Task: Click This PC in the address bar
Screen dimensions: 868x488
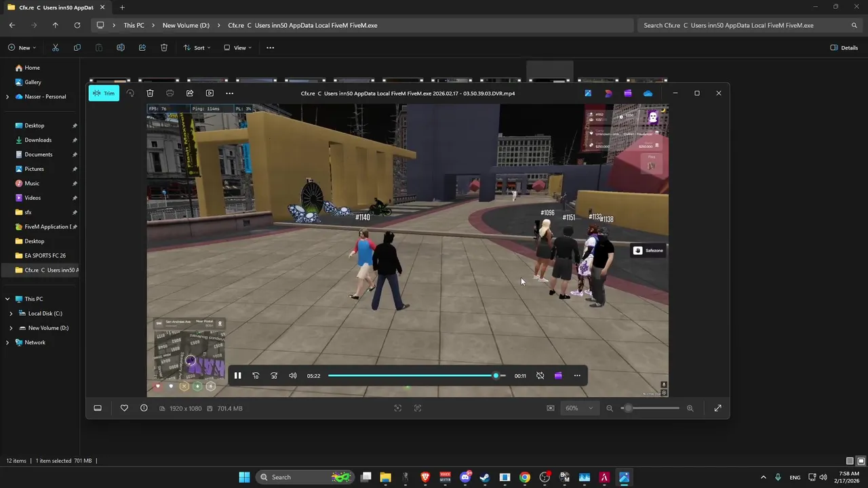Action: pos(134,25)
